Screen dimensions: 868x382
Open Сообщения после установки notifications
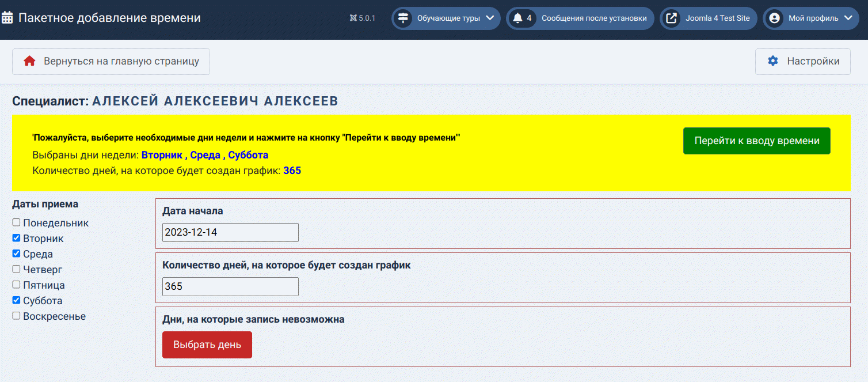593,18
